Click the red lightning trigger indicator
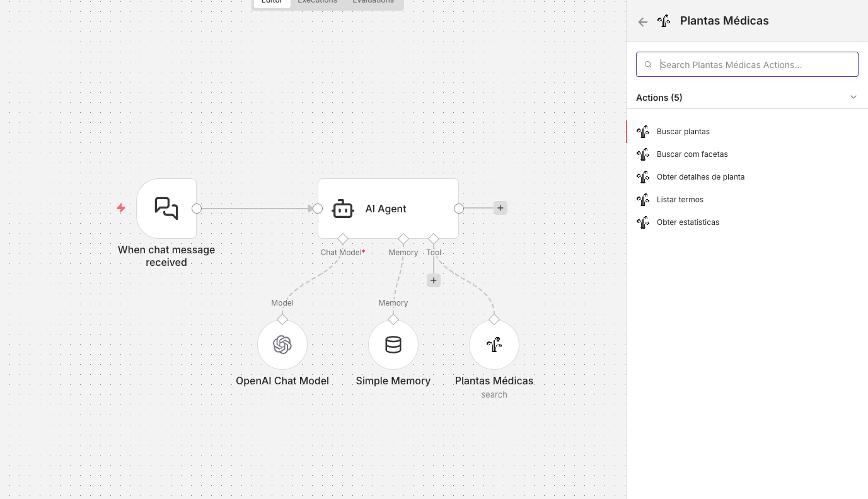Image resolution: width=868 pixels, height=499 pixels. 121,208
